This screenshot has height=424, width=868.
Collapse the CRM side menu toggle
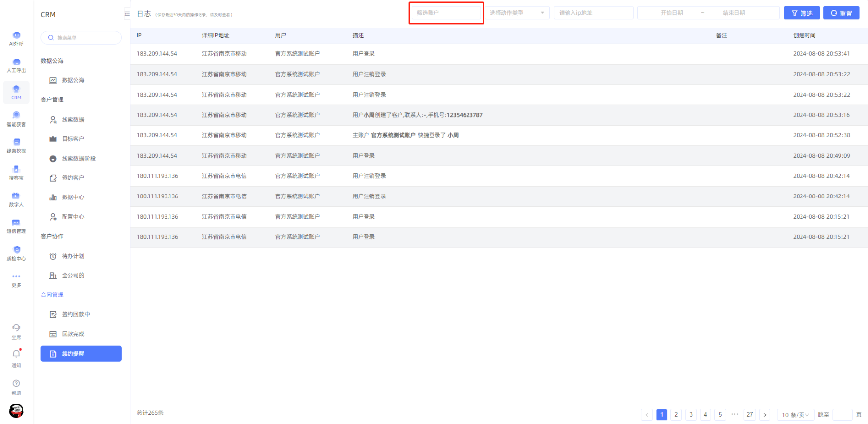pyautogui.click(x=127, y=14)
